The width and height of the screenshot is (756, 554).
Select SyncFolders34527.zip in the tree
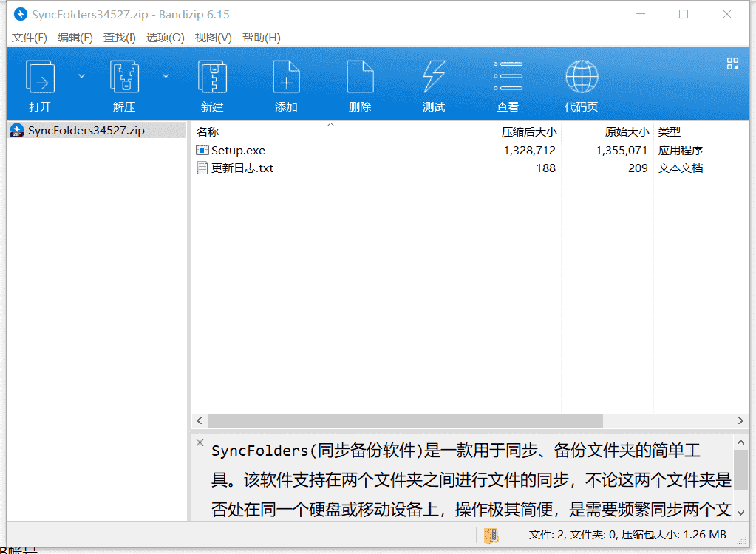pos(97,131)
